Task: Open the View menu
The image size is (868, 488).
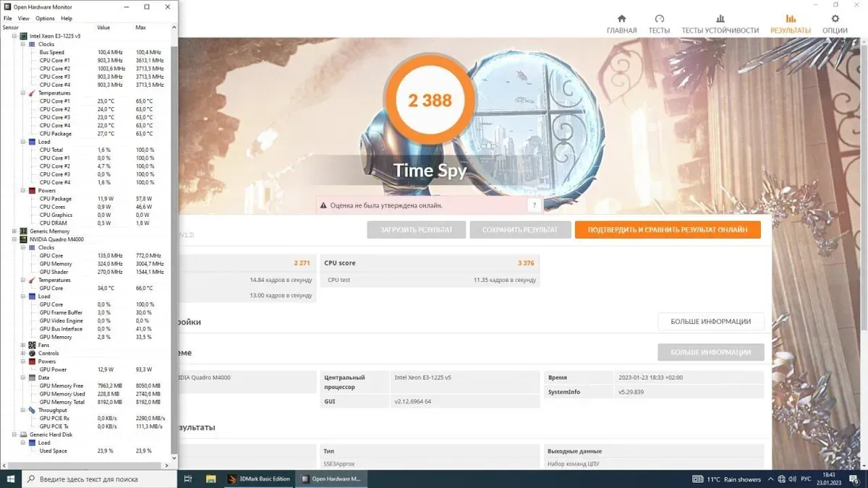Action: (x=24, y=18)
